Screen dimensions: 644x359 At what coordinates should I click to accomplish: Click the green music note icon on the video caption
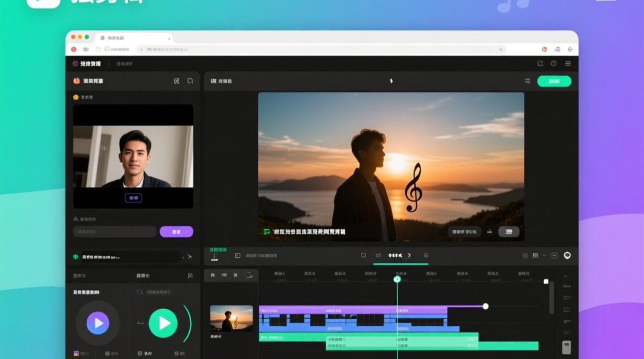[267, 232]
